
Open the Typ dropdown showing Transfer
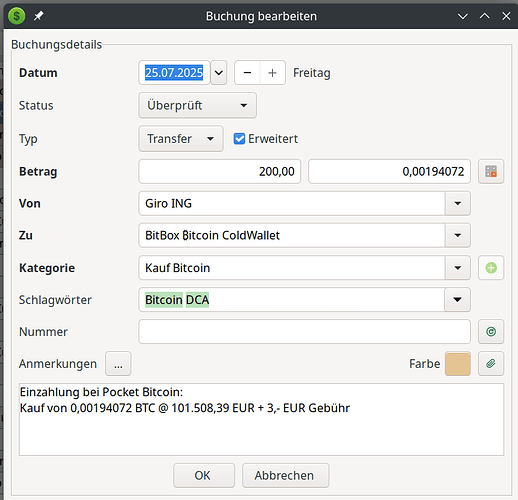[x=181, y=139]
